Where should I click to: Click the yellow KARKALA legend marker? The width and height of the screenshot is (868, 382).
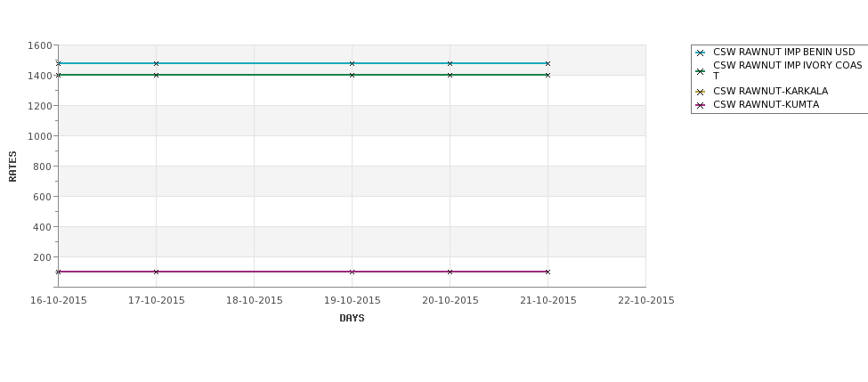pos(701,92)
